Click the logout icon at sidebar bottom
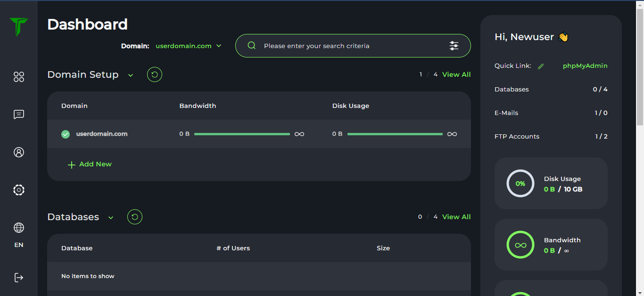 click(19, 278)
